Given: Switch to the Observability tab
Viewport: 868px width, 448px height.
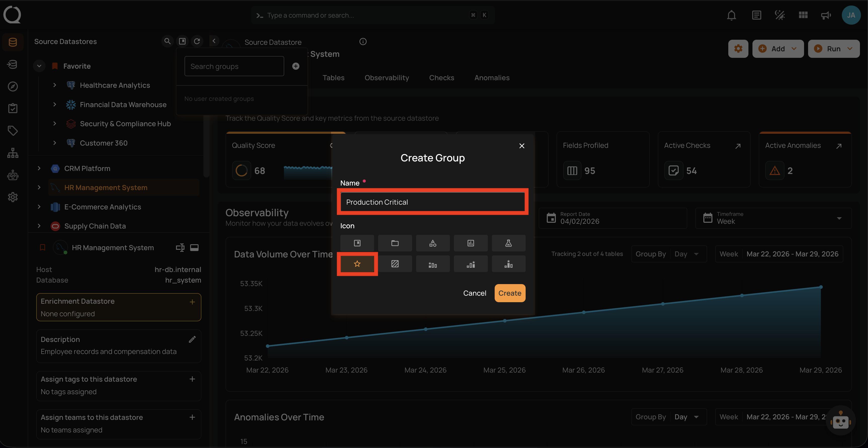Looking at the screenshot, I should coord(386,78).
